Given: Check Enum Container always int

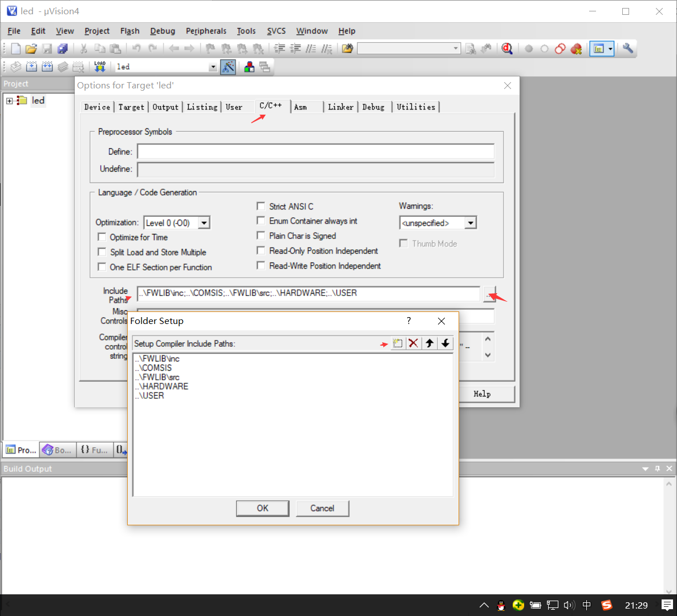Looking at the screenshot, I should 261,221.
